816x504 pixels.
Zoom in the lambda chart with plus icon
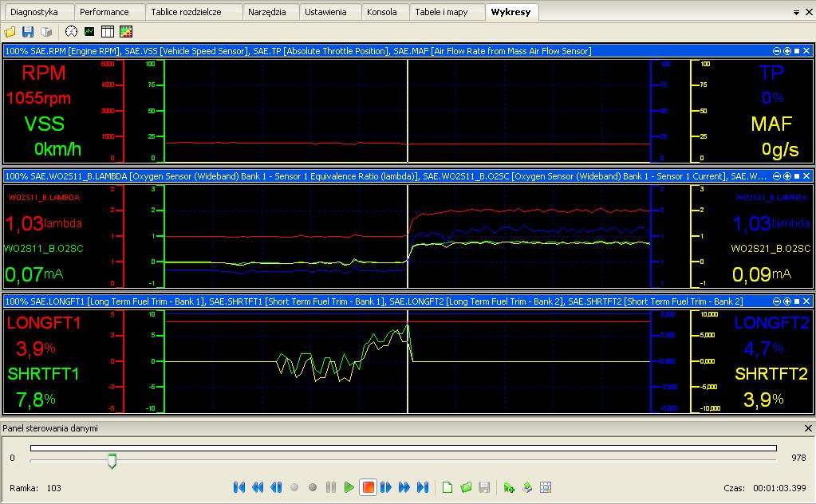tap(787, 175)
